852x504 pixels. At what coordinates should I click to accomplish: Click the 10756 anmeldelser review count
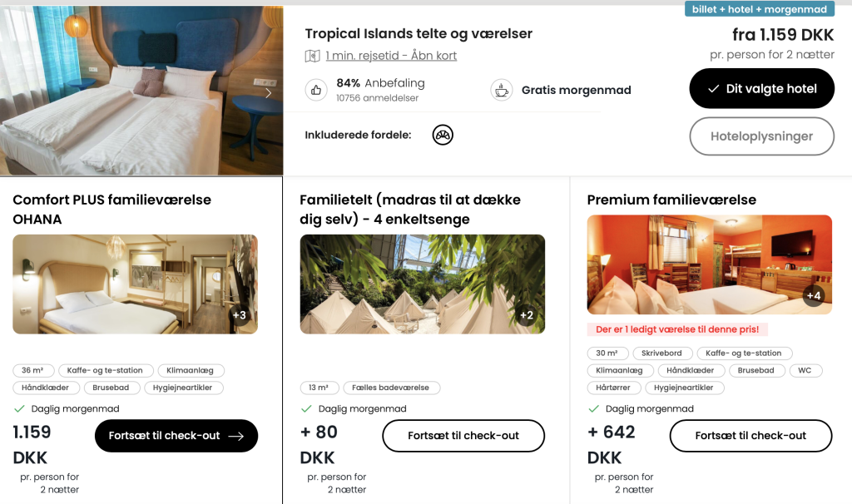point(378,98)
